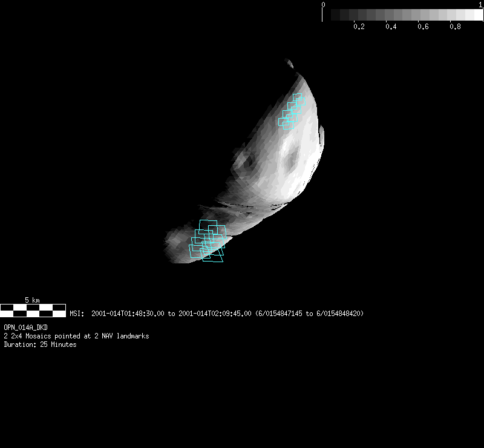Click the "5 km" scale label

(32, 300)
